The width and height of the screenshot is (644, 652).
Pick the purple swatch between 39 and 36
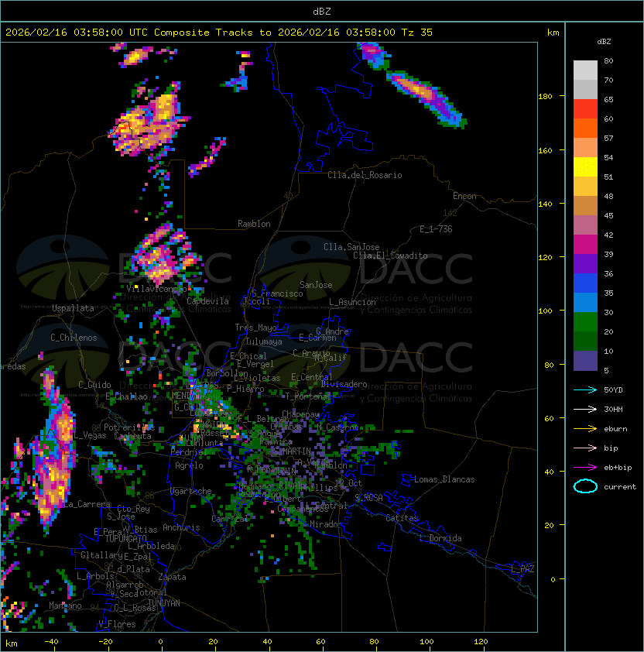585,264
